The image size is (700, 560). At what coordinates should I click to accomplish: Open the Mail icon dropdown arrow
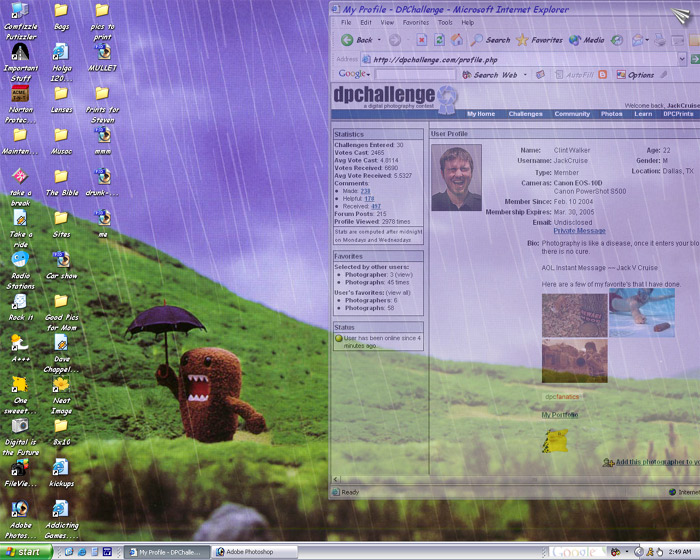click(647, 40)
